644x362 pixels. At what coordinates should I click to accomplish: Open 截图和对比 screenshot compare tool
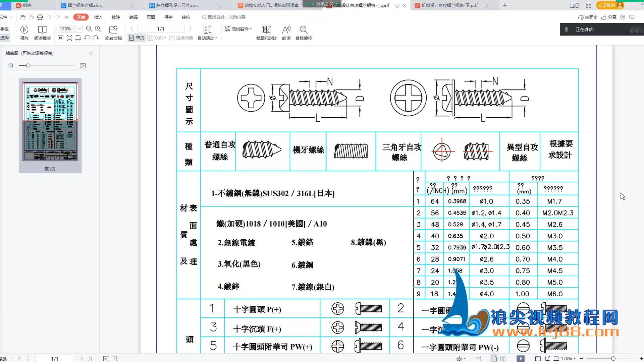267,33
